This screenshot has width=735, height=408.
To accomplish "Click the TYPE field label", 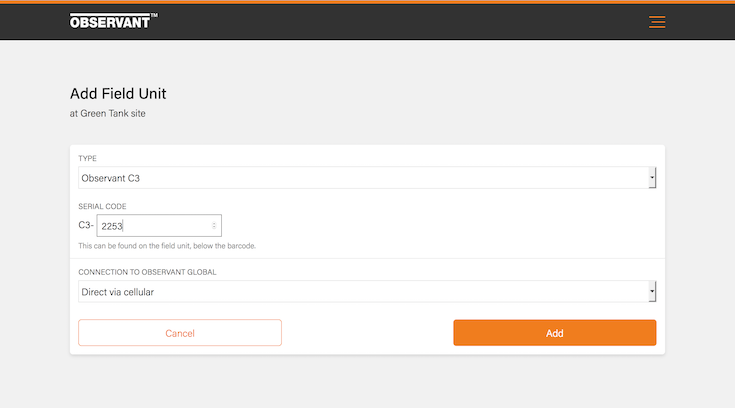I will (x=88, y=158).
